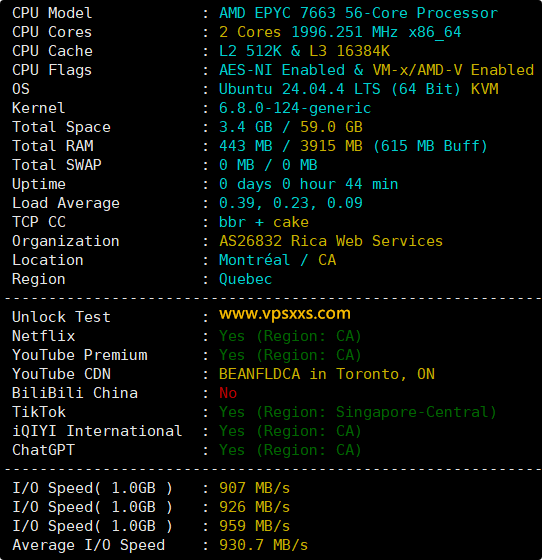Screen dimensions: 542x560
Task: Select the average I/O speed '930.7 MB/s'
Action: point(264,545)
